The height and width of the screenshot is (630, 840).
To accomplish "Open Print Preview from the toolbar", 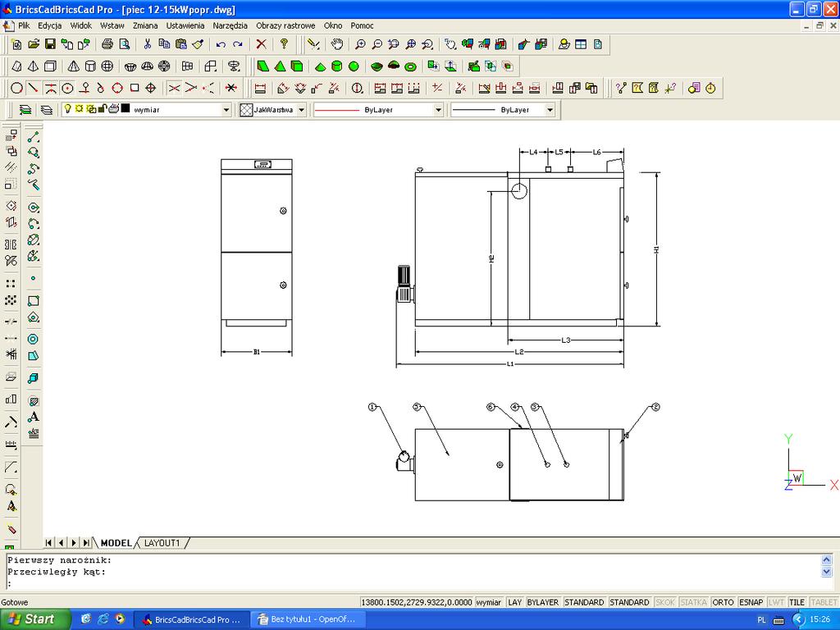I will coord(125,44).
